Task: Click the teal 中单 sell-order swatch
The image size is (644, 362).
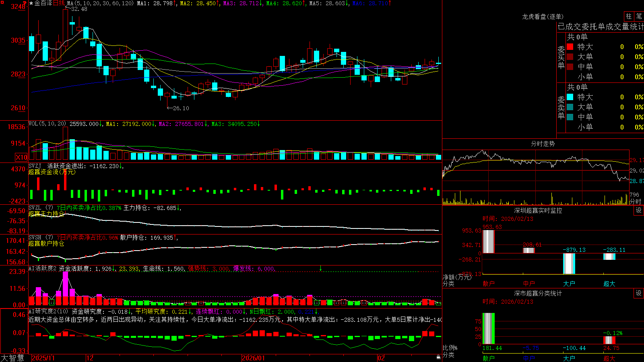Action: [x=570, y=117]
